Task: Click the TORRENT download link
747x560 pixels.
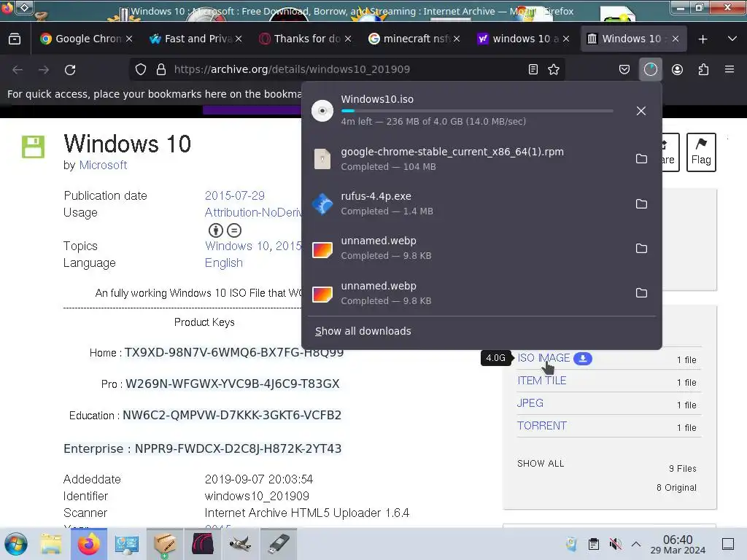Action: 542,426
